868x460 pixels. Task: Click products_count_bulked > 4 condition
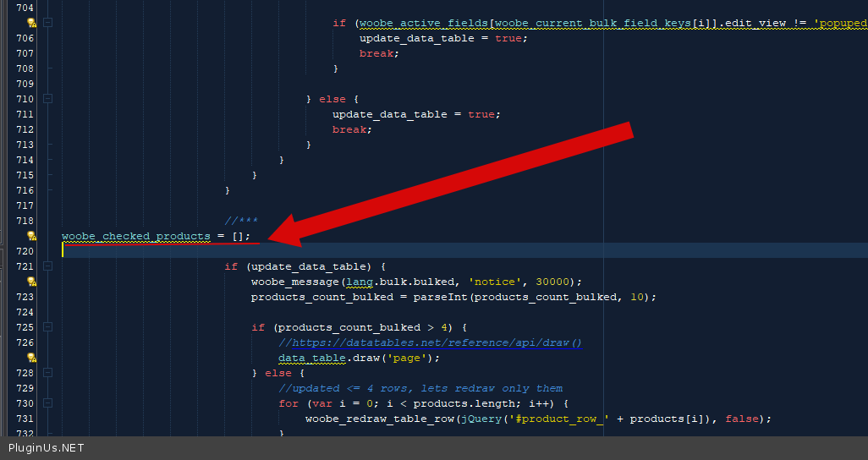coord(363,328)
